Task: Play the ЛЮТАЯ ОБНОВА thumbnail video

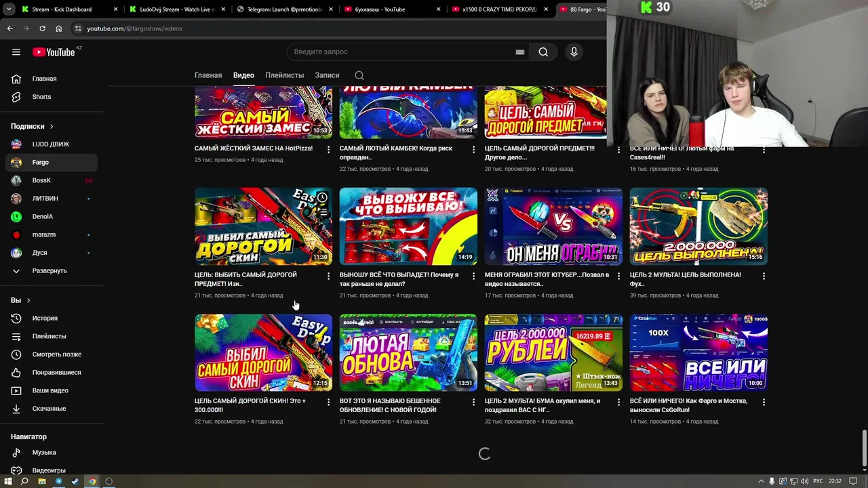Action: point(408,352)
